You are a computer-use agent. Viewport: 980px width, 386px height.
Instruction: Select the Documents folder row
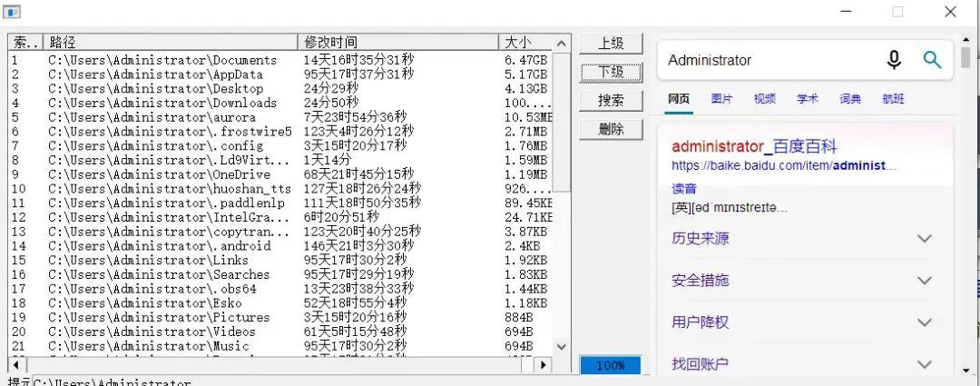click(x=280, y=60)
